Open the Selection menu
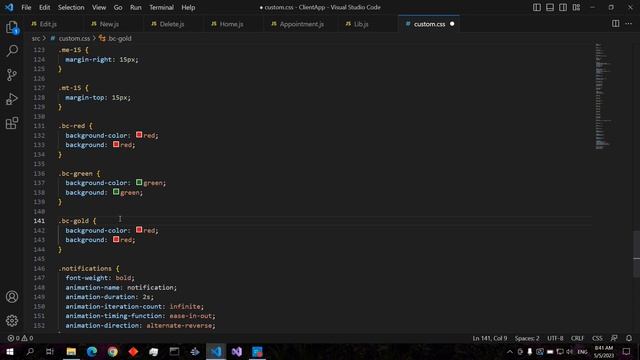The width and height of the screenshot is (640, 360). [71, 7]
